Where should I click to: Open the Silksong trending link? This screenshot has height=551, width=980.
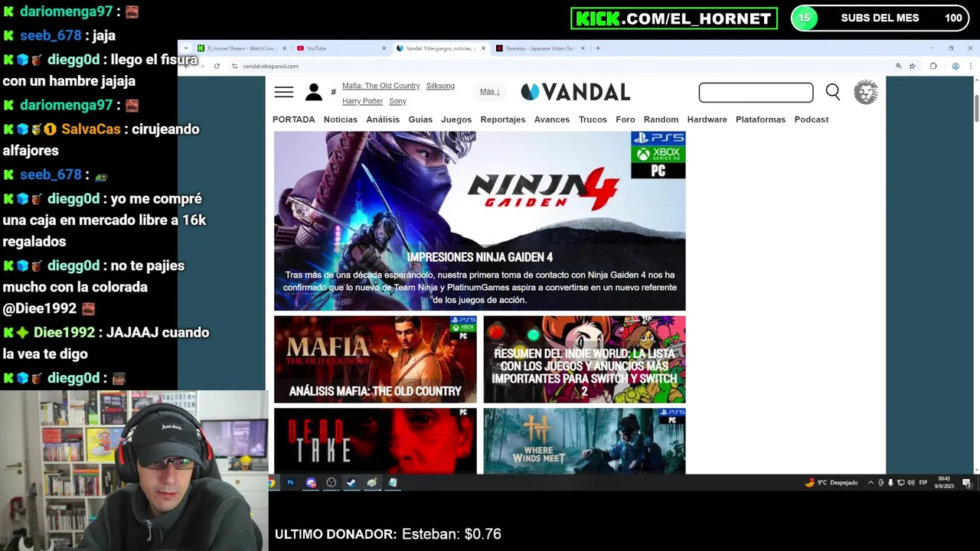pos(440,86)
